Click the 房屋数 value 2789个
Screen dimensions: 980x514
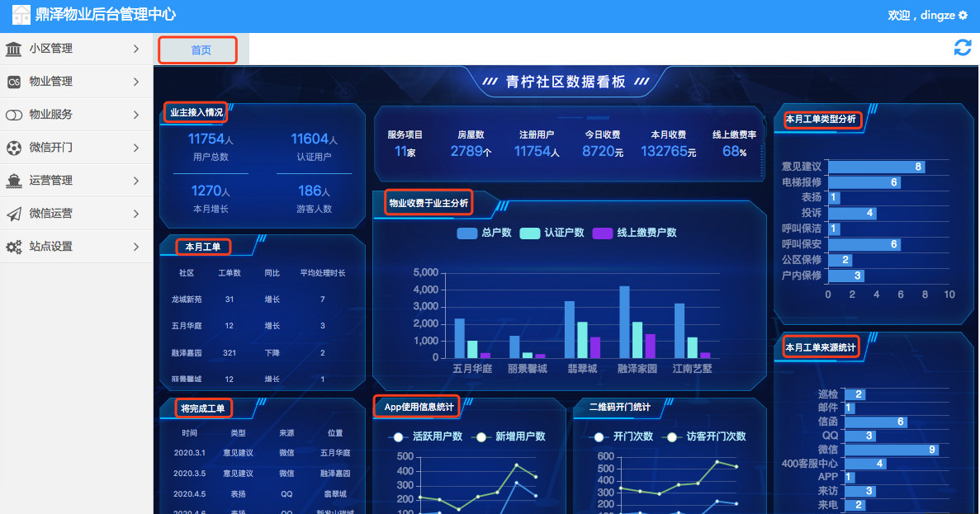coord(471,151)
